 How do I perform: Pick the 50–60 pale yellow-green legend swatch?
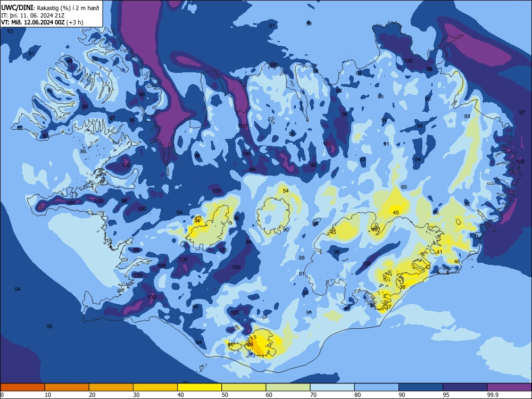point(244,387)
